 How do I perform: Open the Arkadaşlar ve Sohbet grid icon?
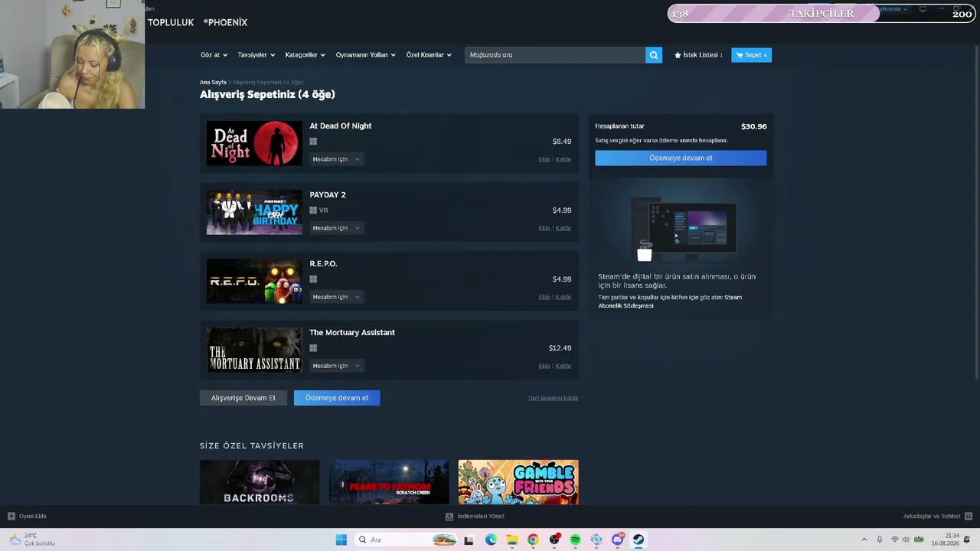tap(969, 516)
